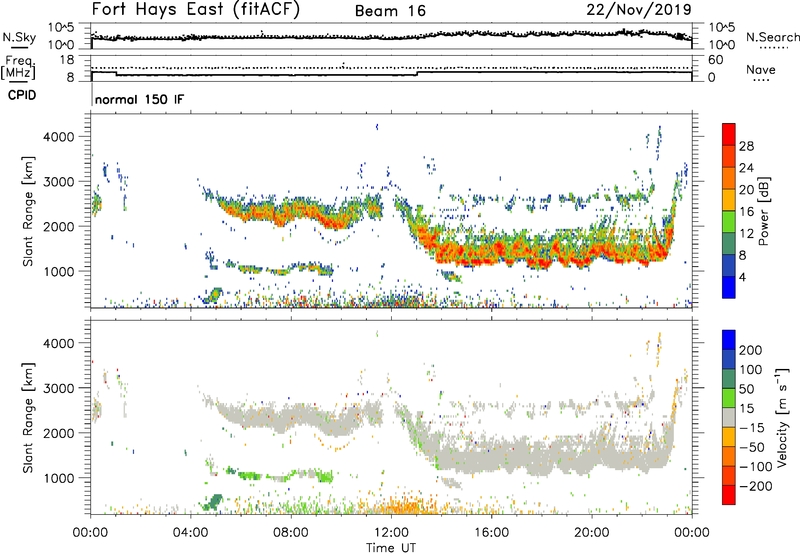The height and width of the screenshot is (554, 800).
Task: Click the power colorbar value '4'
Action: 742,277
